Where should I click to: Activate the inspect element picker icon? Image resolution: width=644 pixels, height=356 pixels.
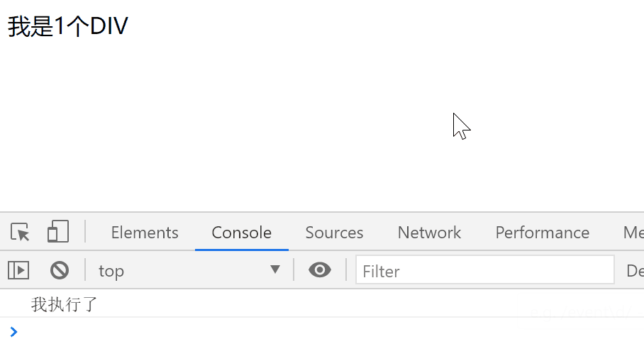tap(20, 232)
